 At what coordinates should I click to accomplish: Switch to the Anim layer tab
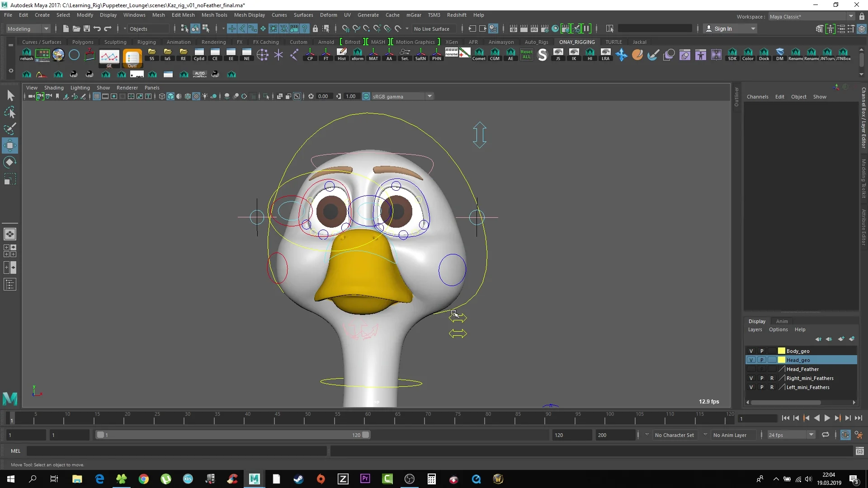pos(782,321)
